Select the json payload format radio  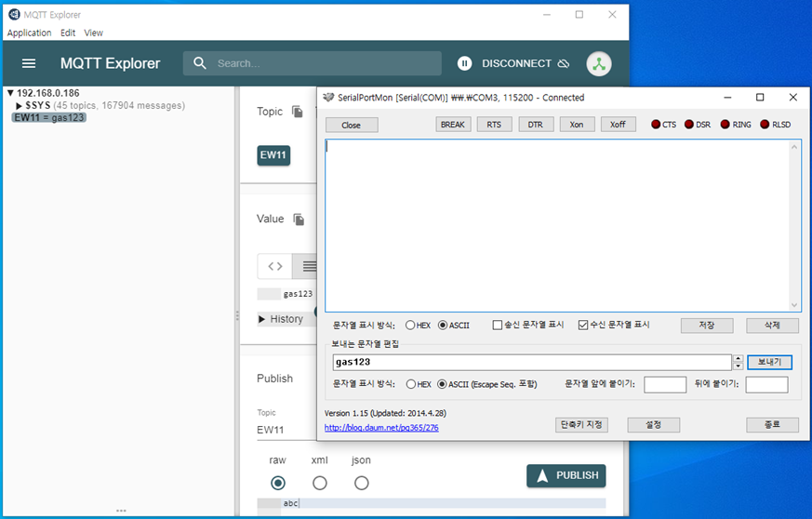click(362, 483)
